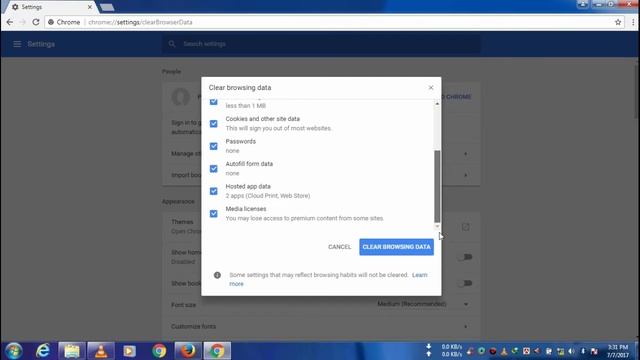Expand Manage row chevron in People
This screenshot has height=360, width=640.
coord(466,154)
